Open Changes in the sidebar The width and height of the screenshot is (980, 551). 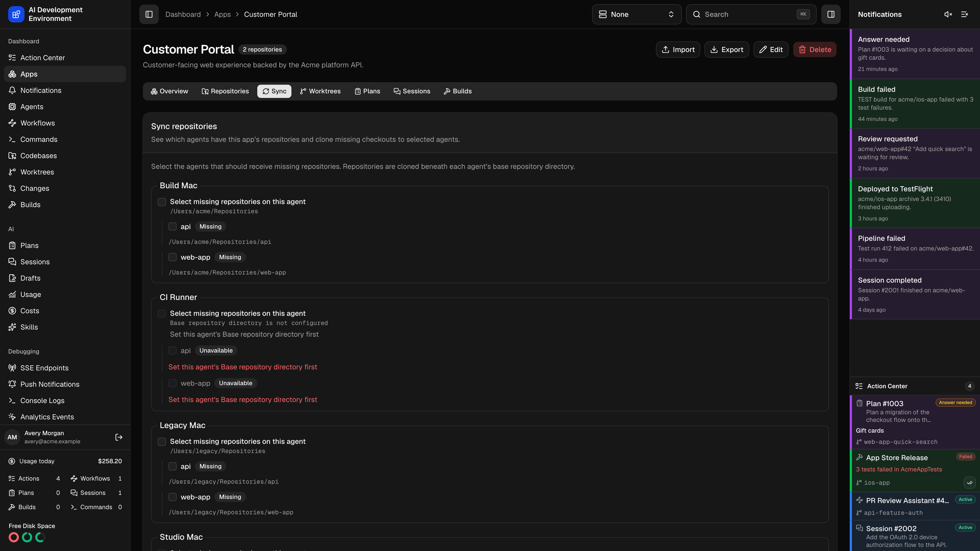click(x=65, y=189)
